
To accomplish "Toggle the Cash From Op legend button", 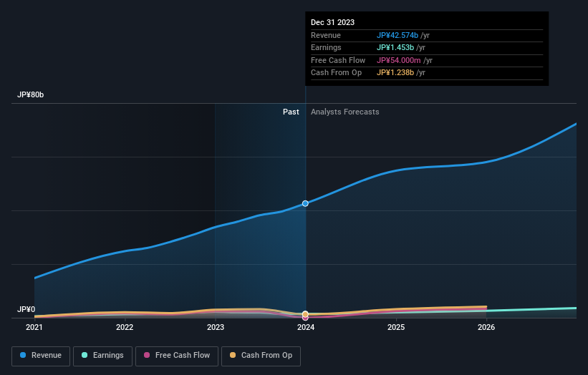I will click(261, 356).
